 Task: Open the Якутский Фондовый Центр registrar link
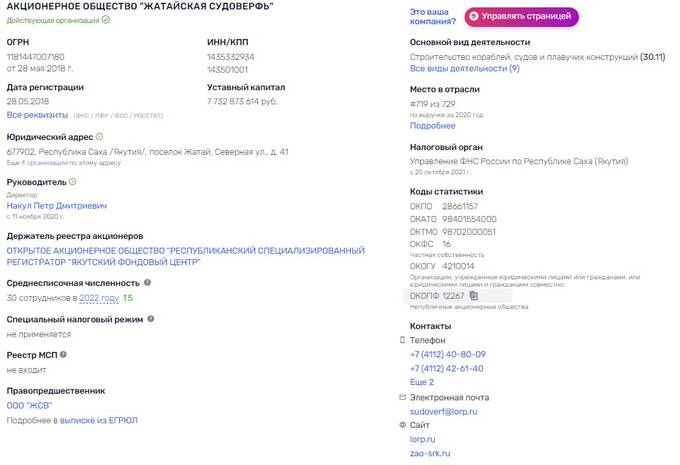[x=186, y=256]
